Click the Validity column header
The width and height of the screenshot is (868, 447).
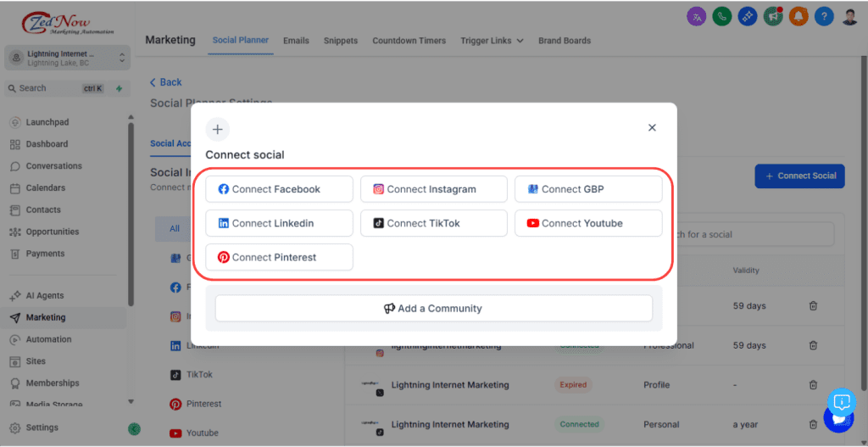click(x=746, y=271)
